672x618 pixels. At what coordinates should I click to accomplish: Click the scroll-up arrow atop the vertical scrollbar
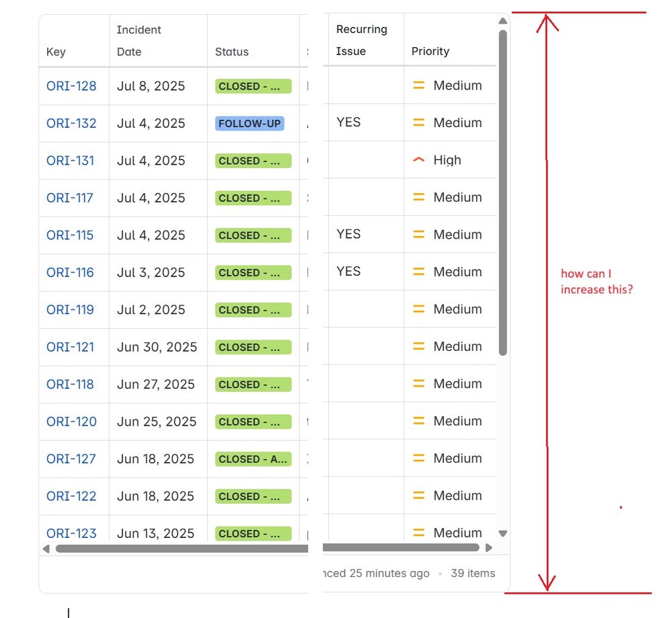pyautogui.click(x=502, y=21)
